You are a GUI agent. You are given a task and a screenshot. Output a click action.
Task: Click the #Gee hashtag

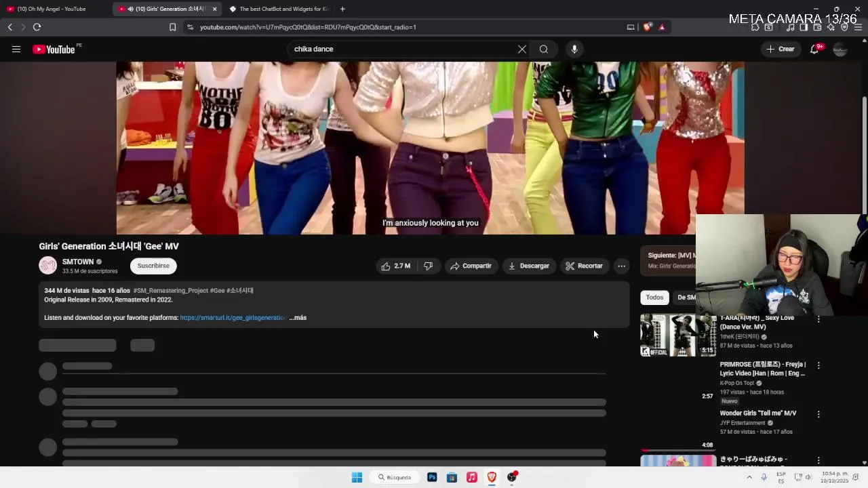[217, 291]
